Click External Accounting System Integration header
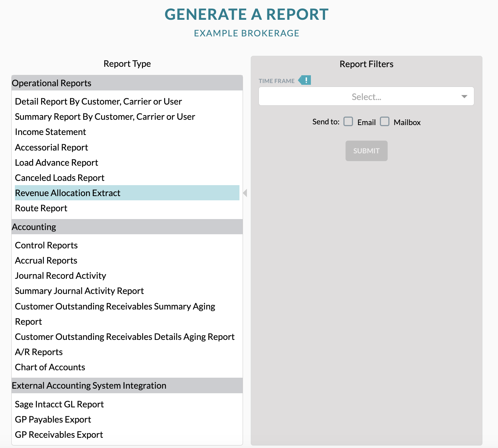The image size is (498, 448). pos(127,385)
